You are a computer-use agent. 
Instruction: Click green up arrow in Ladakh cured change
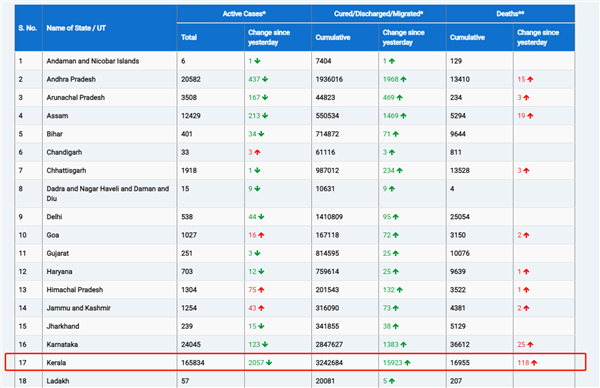392,381
